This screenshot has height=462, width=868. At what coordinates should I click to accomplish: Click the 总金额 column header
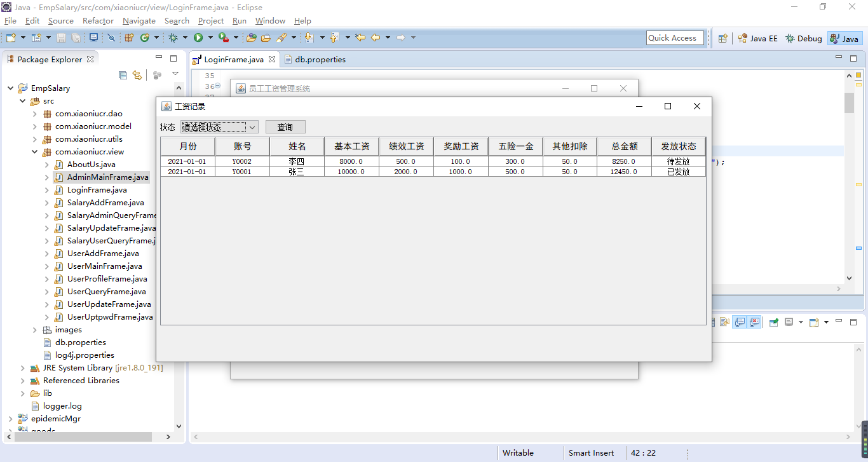click(x=624, y=146)
